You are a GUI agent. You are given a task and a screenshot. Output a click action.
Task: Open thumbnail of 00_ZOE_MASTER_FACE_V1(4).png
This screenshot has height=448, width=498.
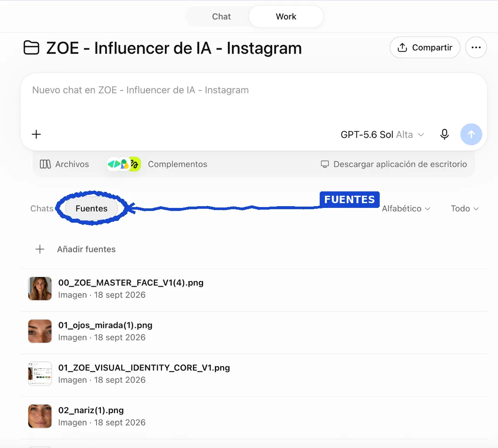click(40, 289)
